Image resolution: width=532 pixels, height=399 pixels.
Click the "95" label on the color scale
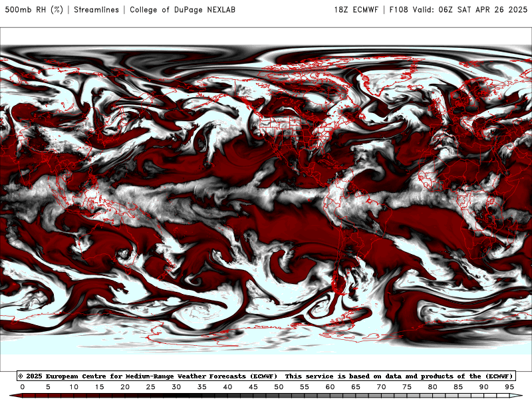click(509, 387)
